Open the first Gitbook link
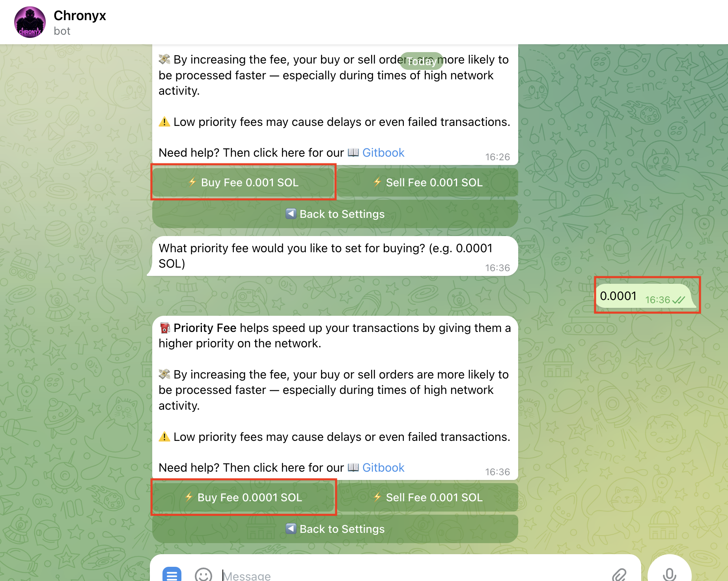Viewport: 728px width, 581px height. pos(383,153)
